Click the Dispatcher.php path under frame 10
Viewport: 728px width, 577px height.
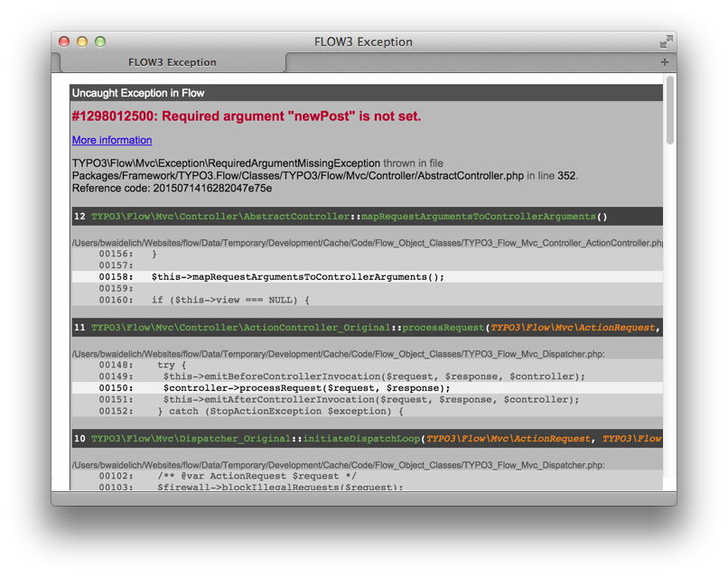click(x=338, y=465)
